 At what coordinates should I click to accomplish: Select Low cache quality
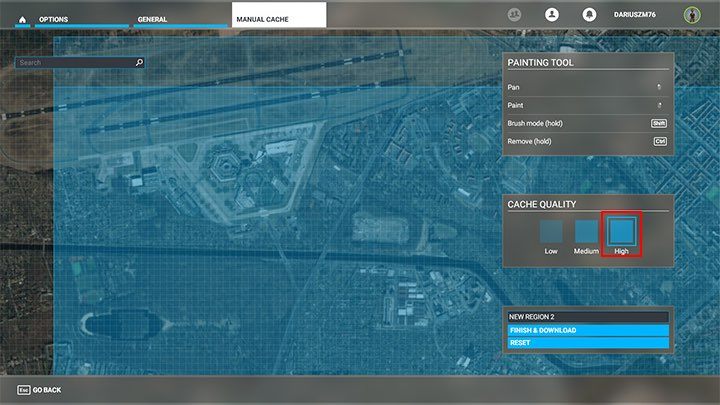click(551, 231)
